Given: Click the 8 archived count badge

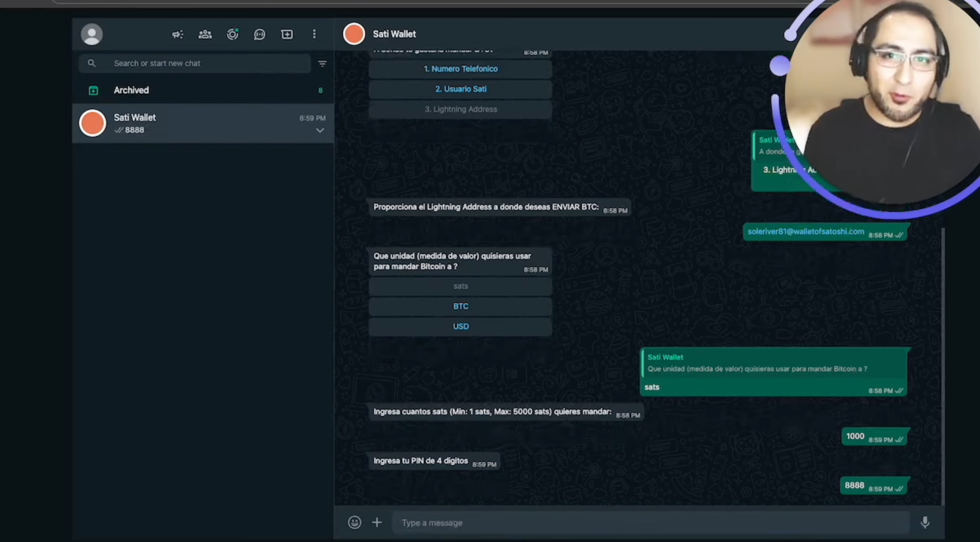Looking at the screenshot, I should click(320, 90).
